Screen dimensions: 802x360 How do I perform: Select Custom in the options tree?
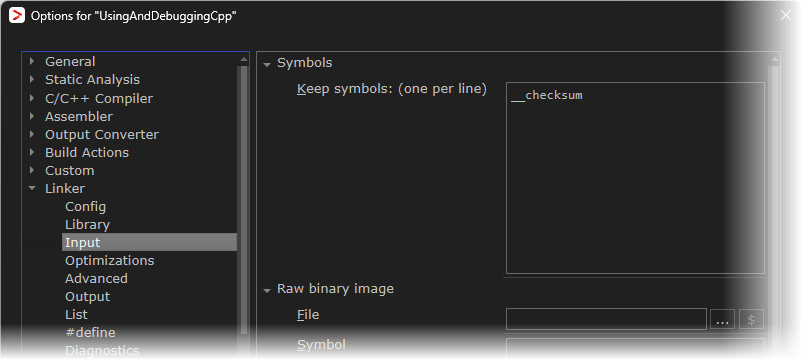70,170
